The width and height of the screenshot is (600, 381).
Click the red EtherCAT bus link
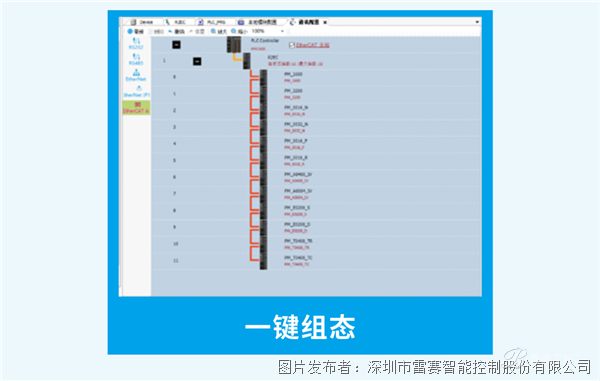click(313, 45)
